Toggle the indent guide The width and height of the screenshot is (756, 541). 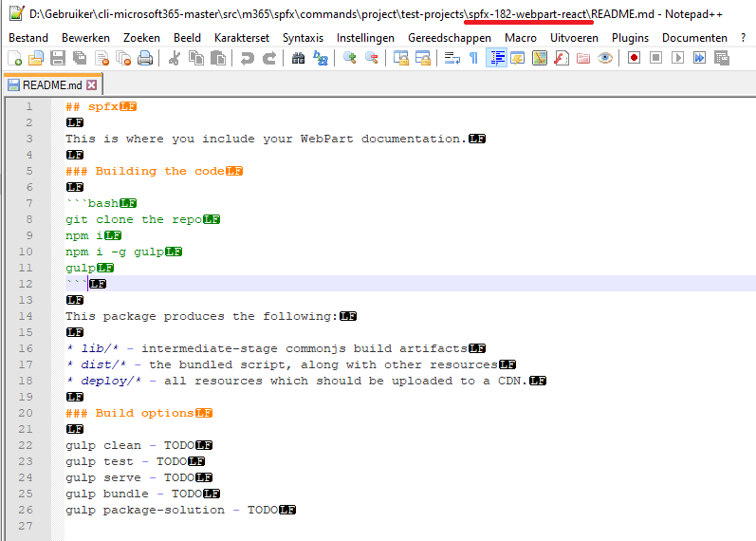click(x=496, y=59)
